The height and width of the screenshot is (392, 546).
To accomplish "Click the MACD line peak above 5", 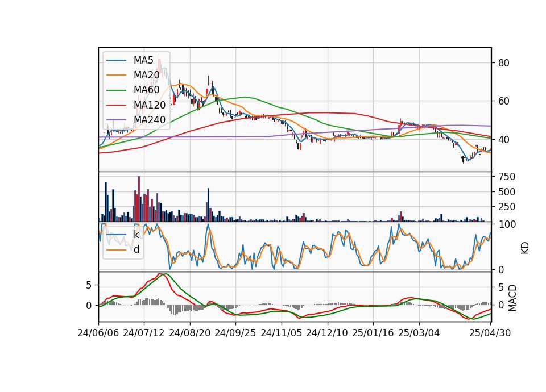I will tap(161, 274).
